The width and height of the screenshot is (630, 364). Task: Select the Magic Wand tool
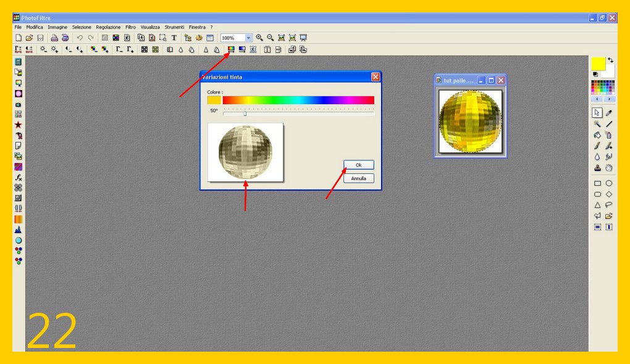click(597, 123)
